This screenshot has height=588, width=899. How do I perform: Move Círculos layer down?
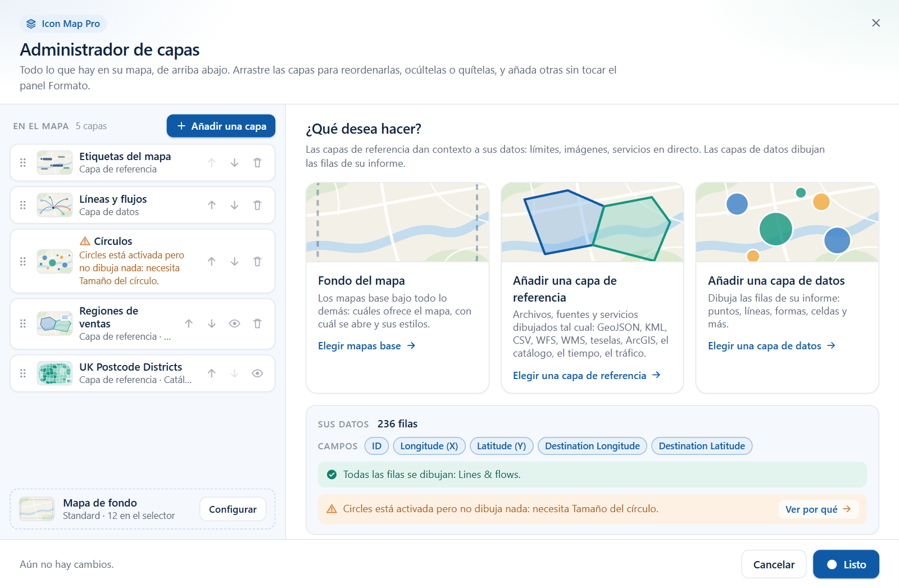235,261
